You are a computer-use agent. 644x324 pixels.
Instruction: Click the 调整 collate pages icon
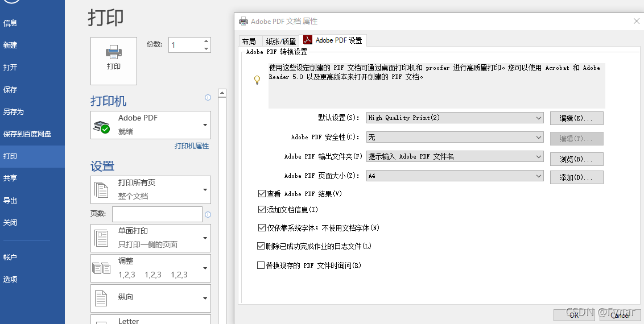click(x=101, y=268)
